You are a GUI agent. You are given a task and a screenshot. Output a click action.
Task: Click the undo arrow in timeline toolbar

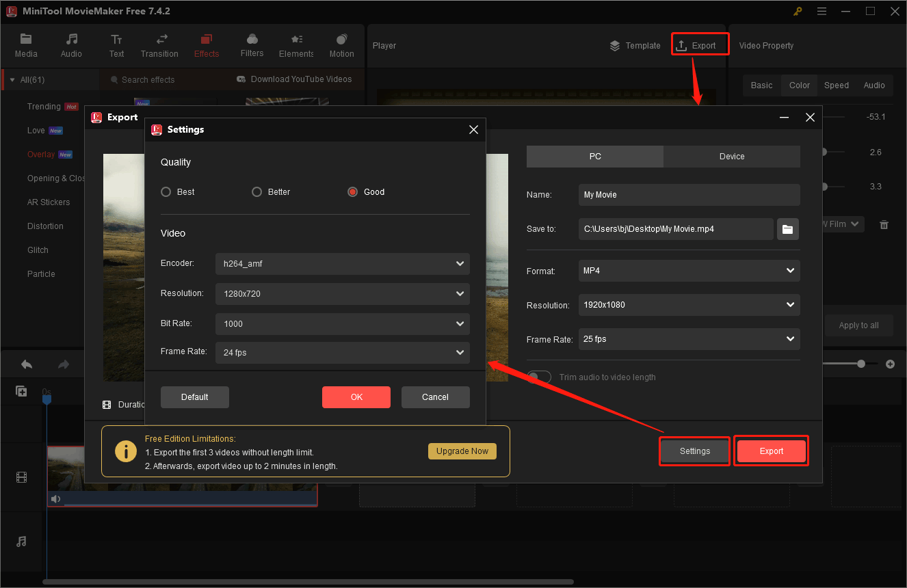26,364
